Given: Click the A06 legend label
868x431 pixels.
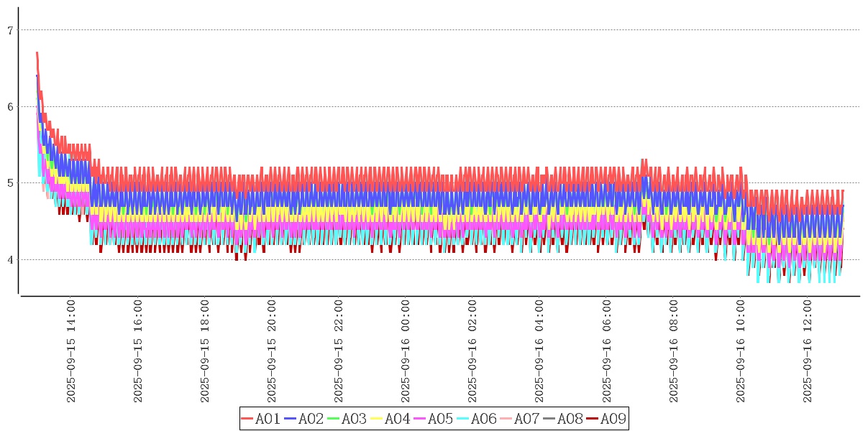Looking at the screenshot, I should (x=483, y=419).
